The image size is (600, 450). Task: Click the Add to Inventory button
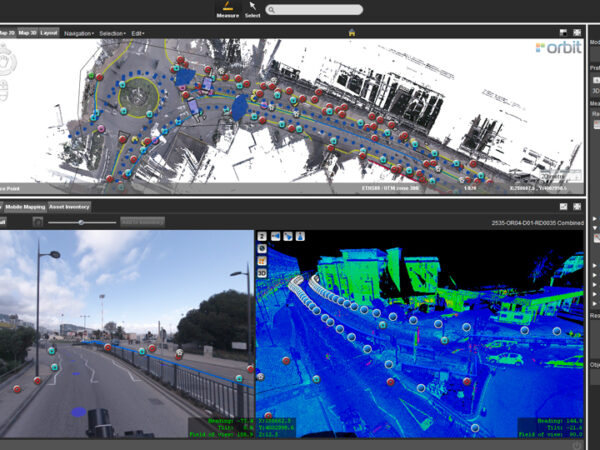(142, 222)
